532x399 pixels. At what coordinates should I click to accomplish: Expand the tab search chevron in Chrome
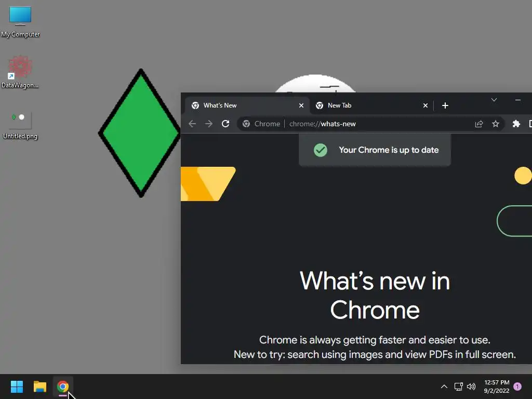(494, 100)
